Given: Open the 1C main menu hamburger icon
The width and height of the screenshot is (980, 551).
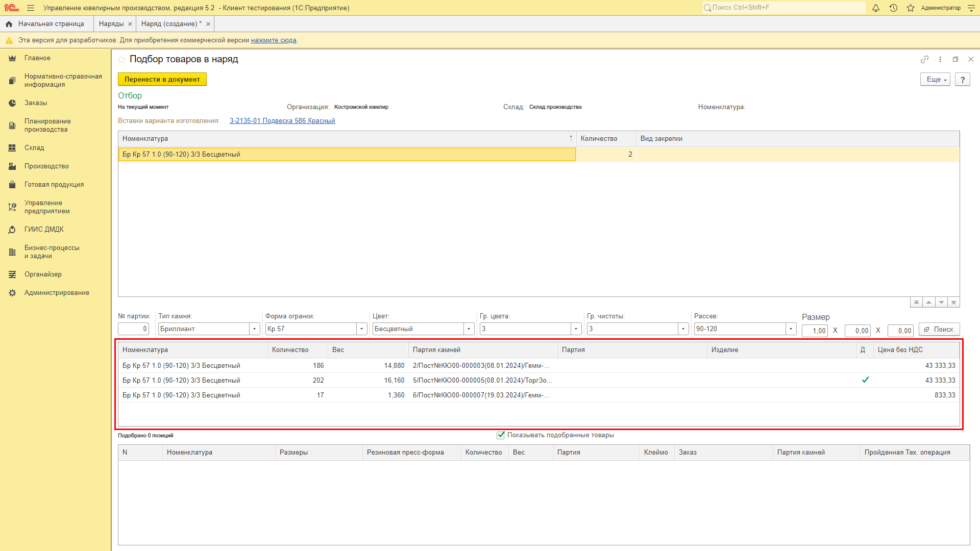Looking at the screenshot, I should coord(31,8).
